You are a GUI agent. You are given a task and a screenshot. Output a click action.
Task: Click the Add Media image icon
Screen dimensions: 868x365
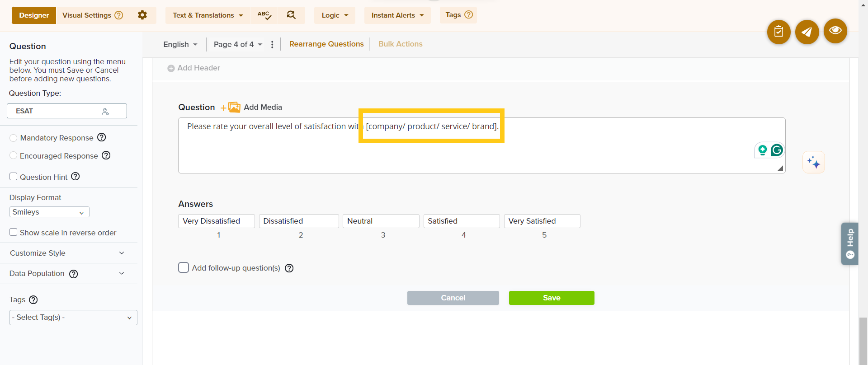click(x=234, y=107)
